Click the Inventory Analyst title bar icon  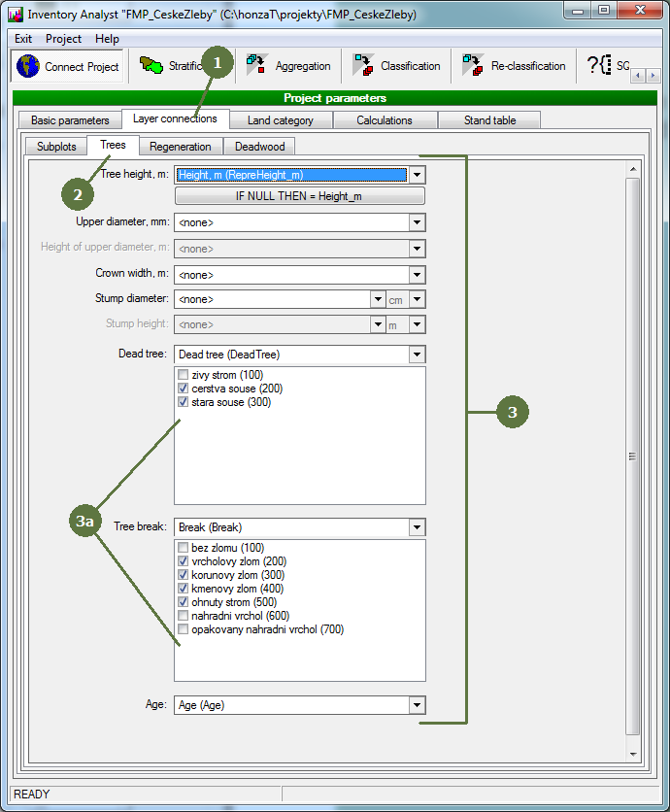click(x=15, y=14)
